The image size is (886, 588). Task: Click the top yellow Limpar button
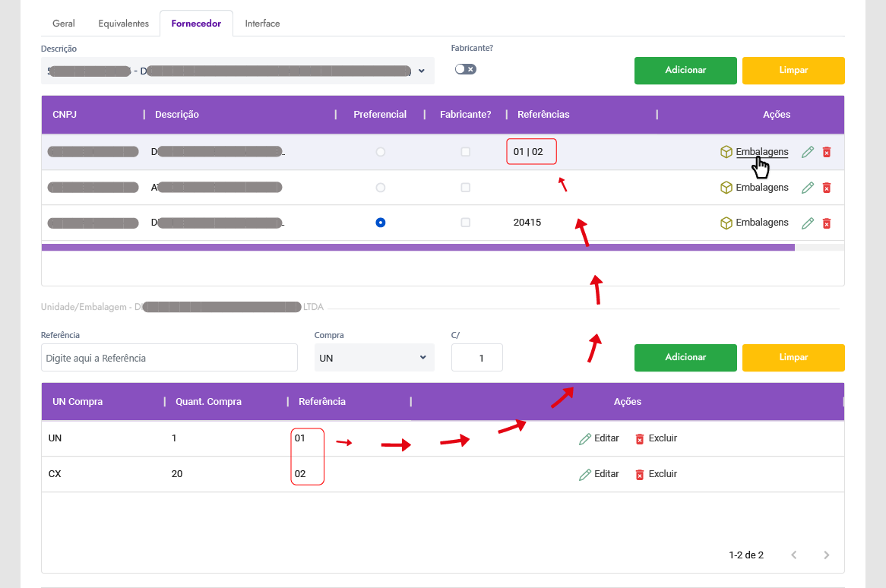coord(793,71)
